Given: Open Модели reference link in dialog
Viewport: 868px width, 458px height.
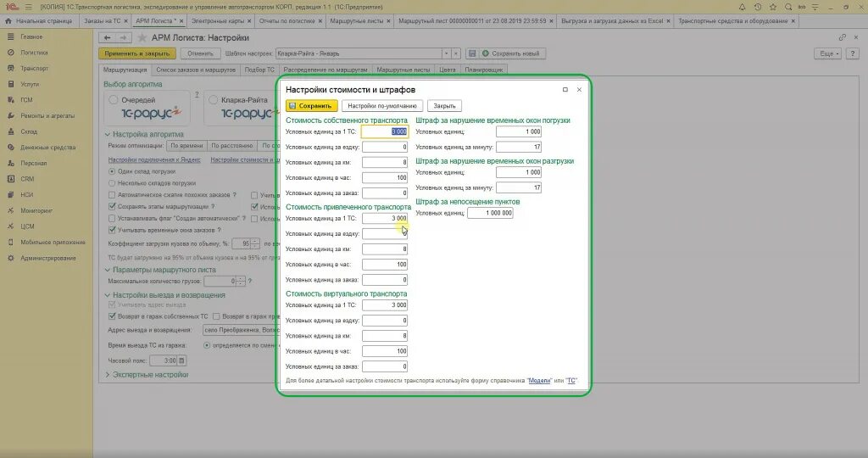Looking at the screenshot, I should pyautogui.click(x=539, y=381).
